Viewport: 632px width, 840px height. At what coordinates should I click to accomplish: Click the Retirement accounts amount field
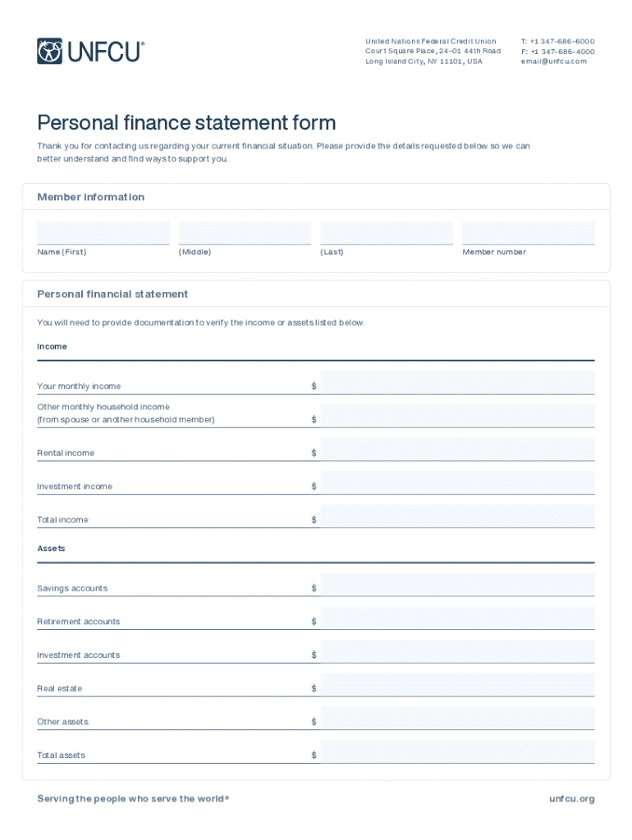[x=457, y=619]
